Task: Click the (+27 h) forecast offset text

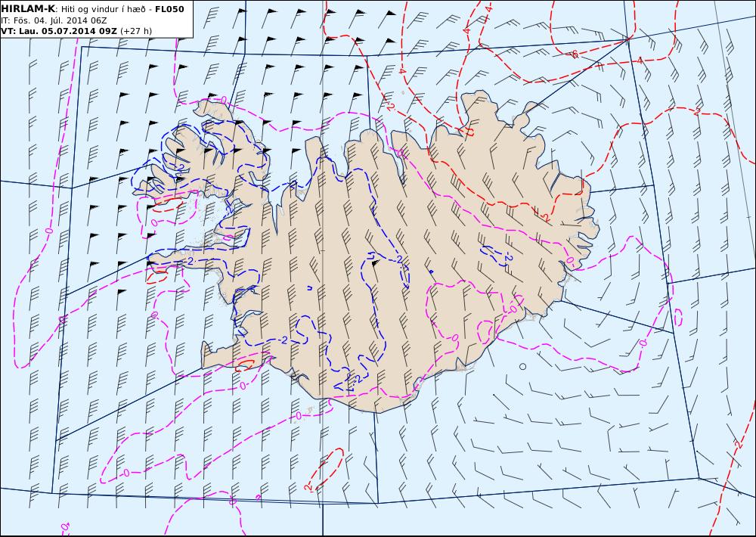Action: tap(135, 31)
